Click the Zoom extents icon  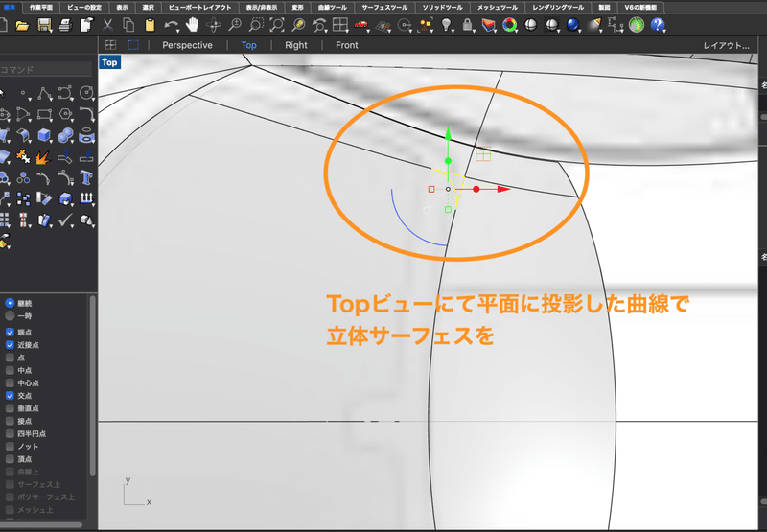coord(277,25)
